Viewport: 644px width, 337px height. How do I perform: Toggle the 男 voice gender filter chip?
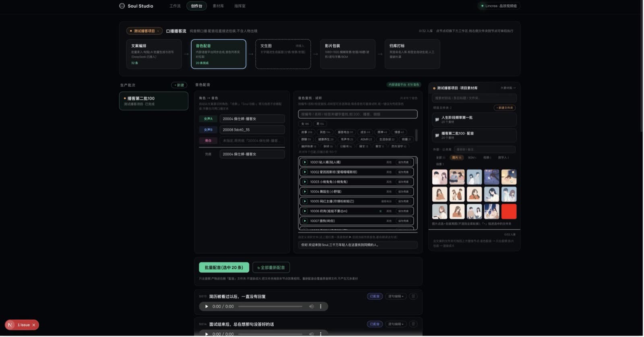[x=320, y=124]
